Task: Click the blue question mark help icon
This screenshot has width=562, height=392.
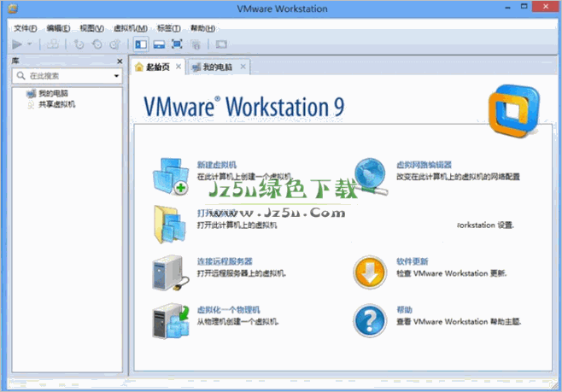Action: (x=370, y=321)
